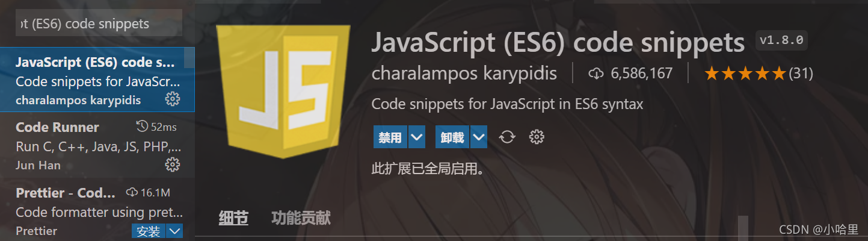Click the large JS extension logo
The image size is (868, 241).
[x=285, y=92]
